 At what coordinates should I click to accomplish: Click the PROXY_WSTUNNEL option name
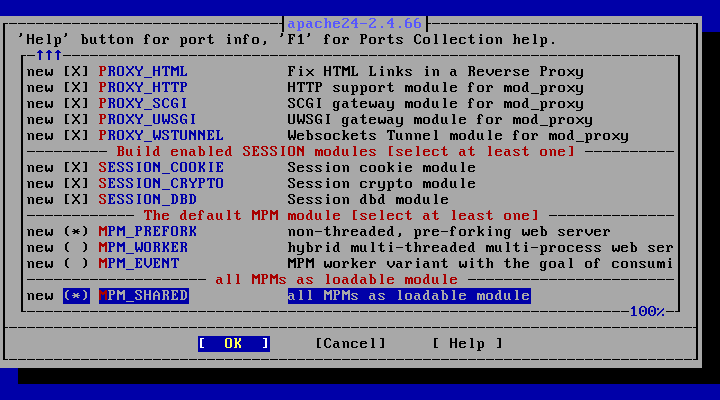(x=161, y=136)
